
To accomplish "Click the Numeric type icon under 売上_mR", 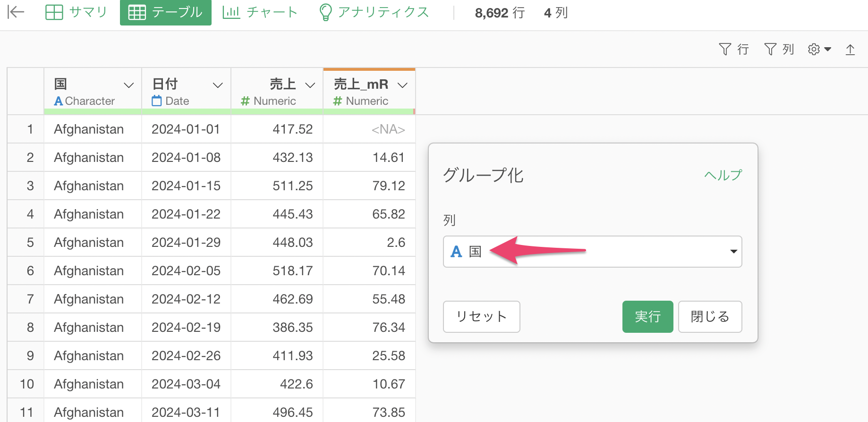I will 338,101.
